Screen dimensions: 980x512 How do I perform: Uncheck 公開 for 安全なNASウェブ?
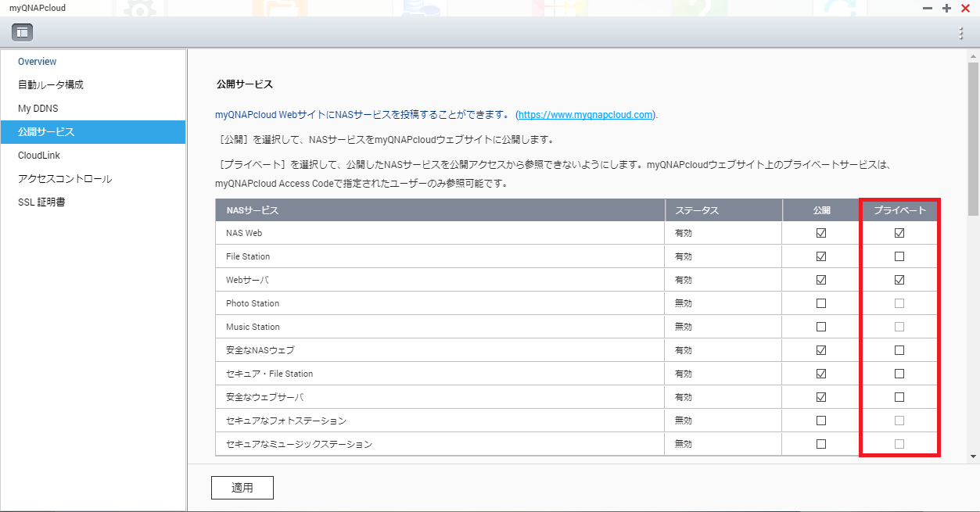[821, 350]
